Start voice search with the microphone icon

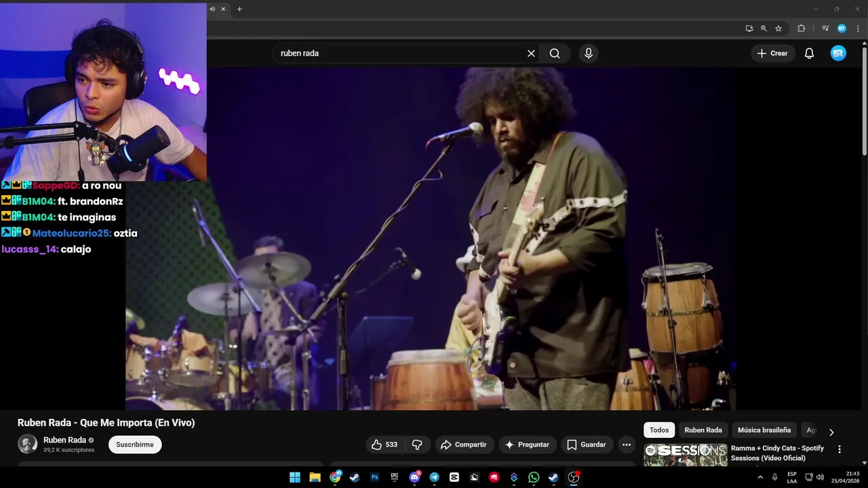tap(588, 54)
